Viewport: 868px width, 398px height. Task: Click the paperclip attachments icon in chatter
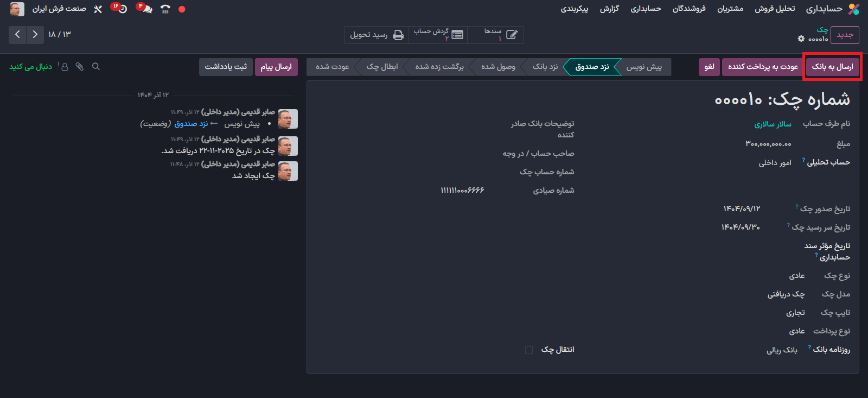click(x=80, y=67)
